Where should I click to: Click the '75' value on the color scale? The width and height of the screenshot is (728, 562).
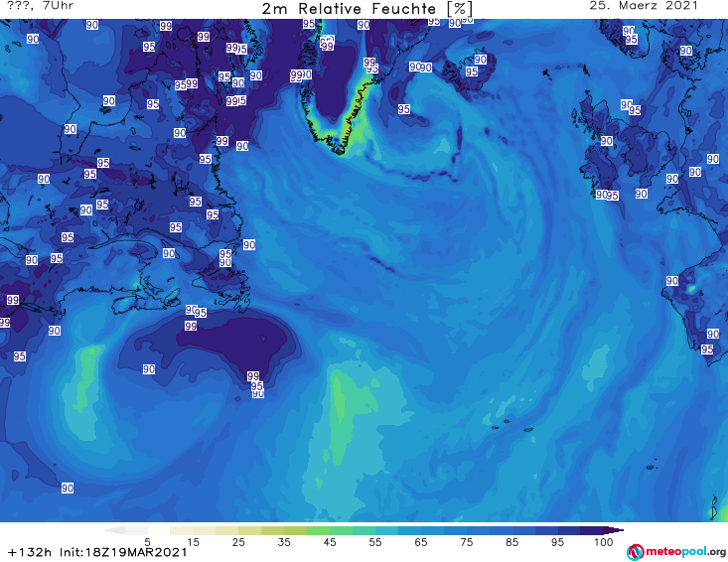point(467,542)
